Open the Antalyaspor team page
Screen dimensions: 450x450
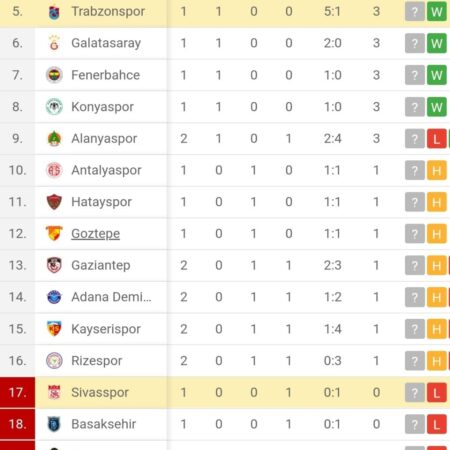coord(106,170)
